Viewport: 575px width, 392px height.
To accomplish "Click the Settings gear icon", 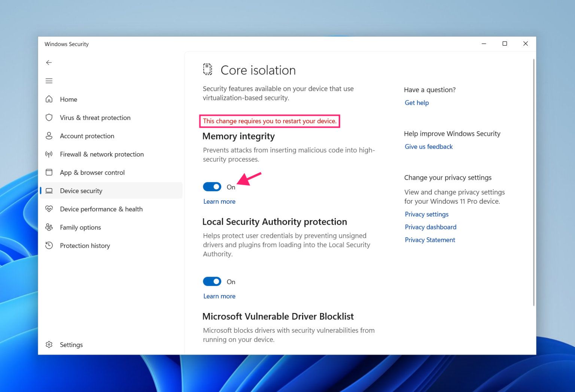I will (49, 344).
